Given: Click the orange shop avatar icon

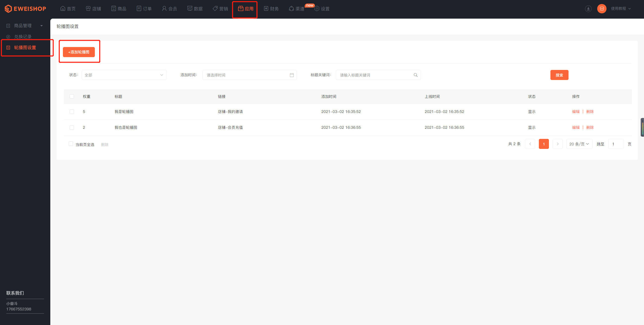Looking at the screenshot, I should 602,9.
